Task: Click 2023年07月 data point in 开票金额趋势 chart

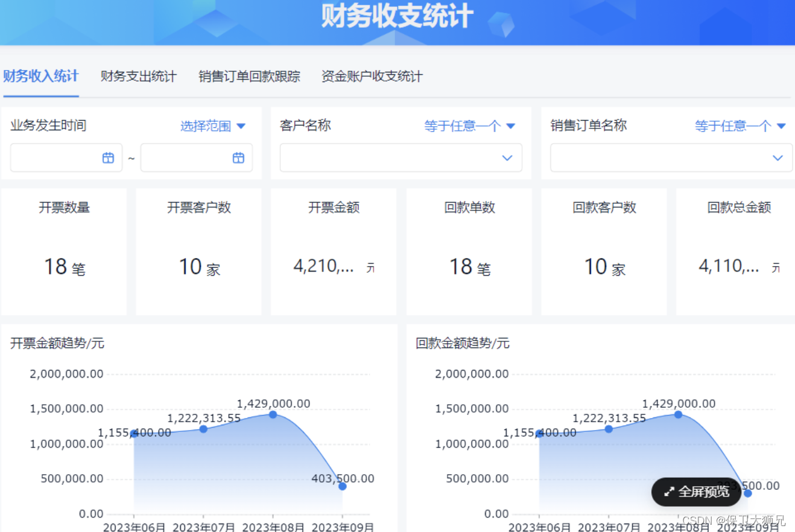Action: tap(203, 429)
